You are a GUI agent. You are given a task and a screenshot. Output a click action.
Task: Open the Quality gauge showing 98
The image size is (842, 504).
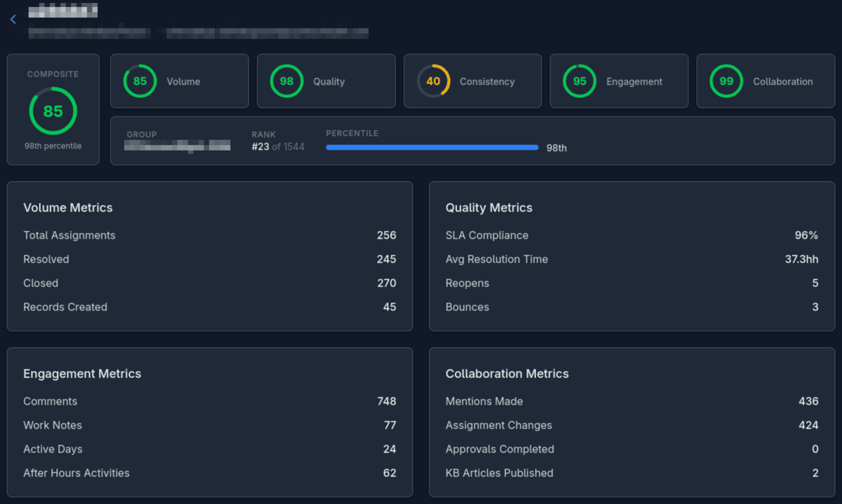tap(286, 81)
